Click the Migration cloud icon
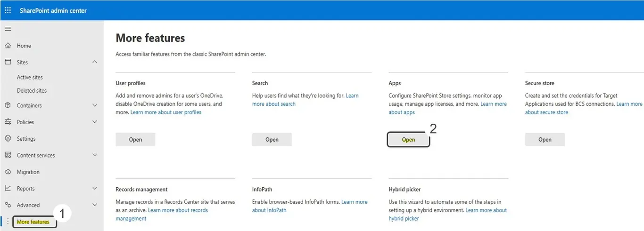This screenshot has width=644, height=231. 8,172
